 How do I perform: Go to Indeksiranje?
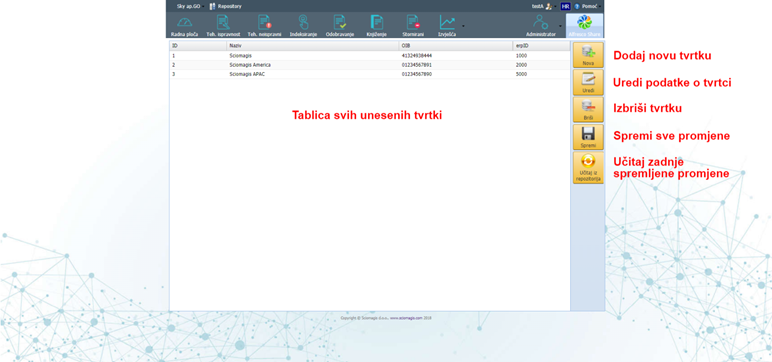click(303, 26)
